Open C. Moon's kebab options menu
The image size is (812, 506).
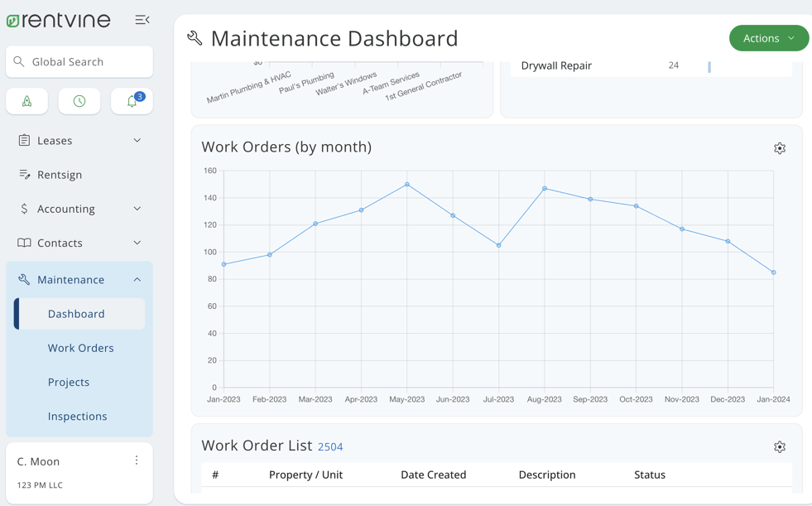pos(136,461)
